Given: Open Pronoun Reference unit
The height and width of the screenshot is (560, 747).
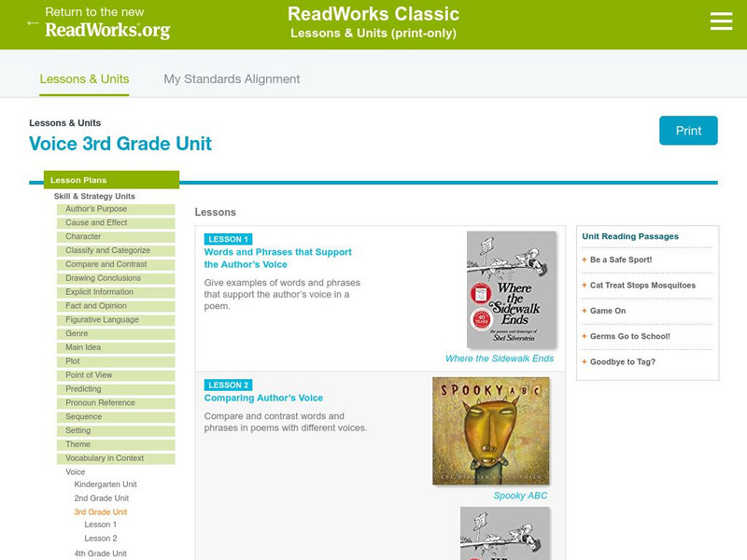Looking at the screenshot, I should [116, 403].
